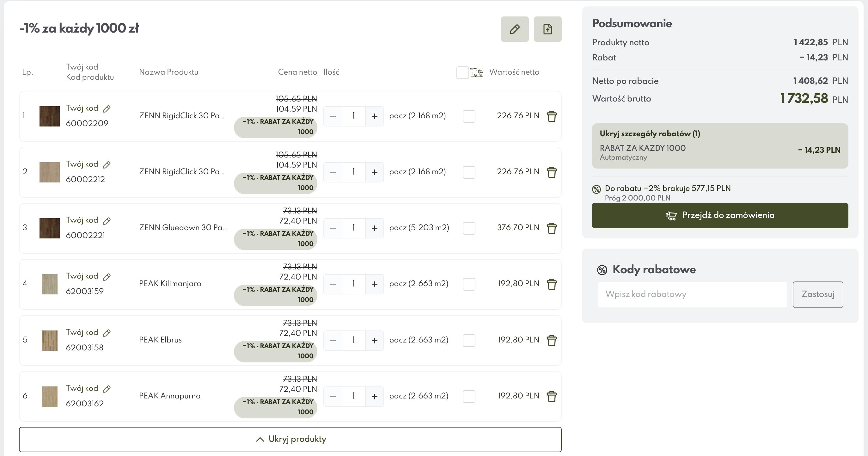The height and width of the screenshot is (456, 868).
Task: Tick the checkbox for PEAK Elbrus row
Action: pos(469,340)
